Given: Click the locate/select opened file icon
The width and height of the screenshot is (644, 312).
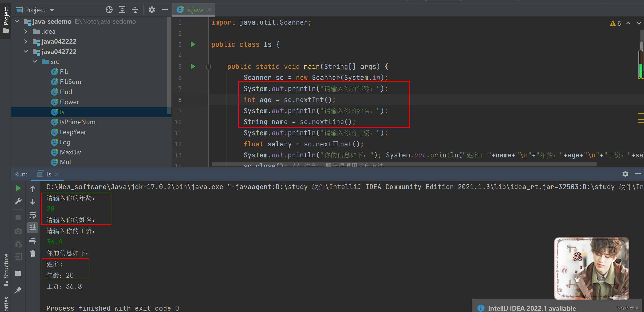Looking at the screenshot, I should coord(109,10).
